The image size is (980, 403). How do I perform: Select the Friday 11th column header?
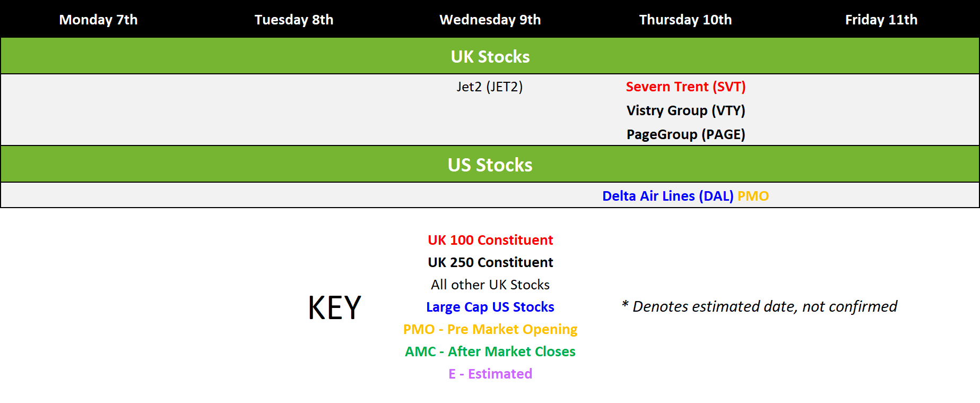pyautogui.click(x=881, y=20)
